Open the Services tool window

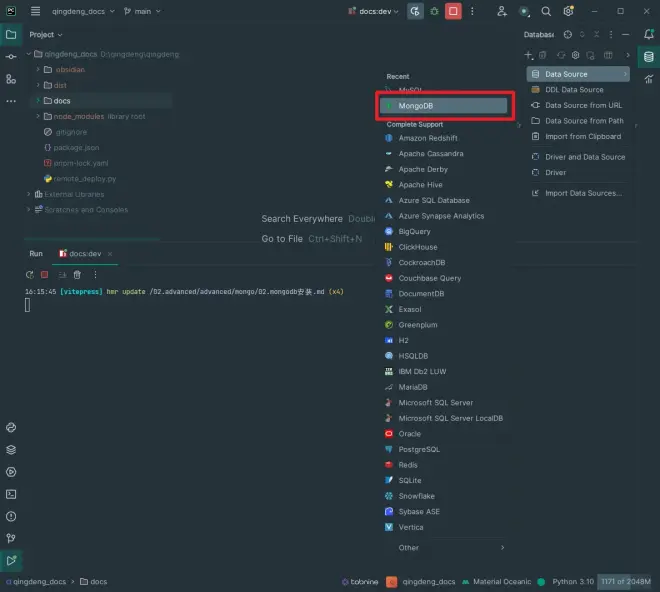(x=11, y=472)
